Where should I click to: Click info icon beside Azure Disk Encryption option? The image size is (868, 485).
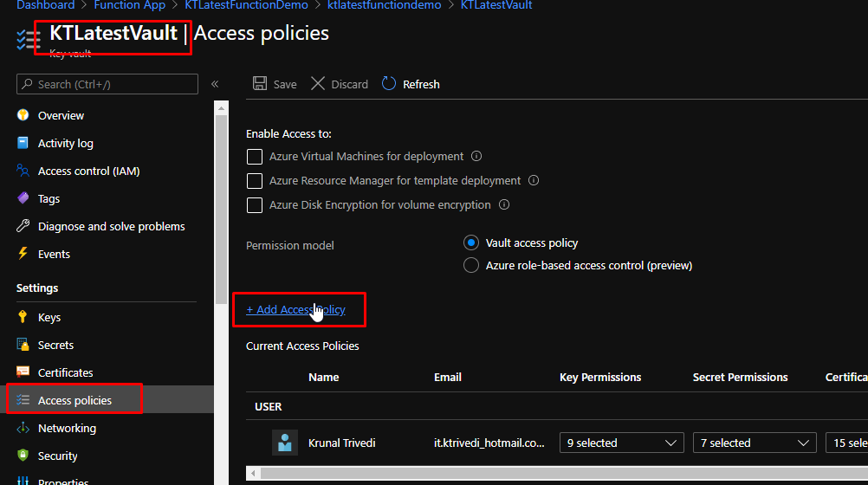pyautogui.click(x=504, y=205)
